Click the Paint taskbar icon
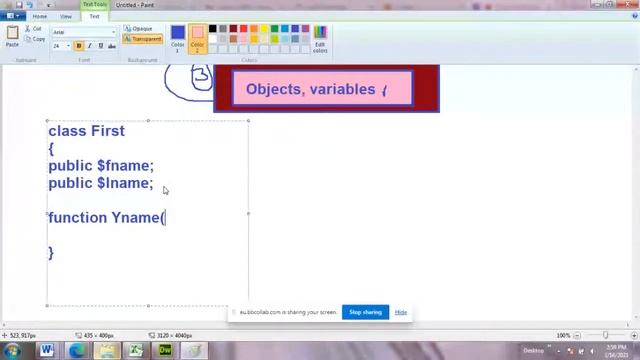This screenshot has width=640, height=360. 195,350
